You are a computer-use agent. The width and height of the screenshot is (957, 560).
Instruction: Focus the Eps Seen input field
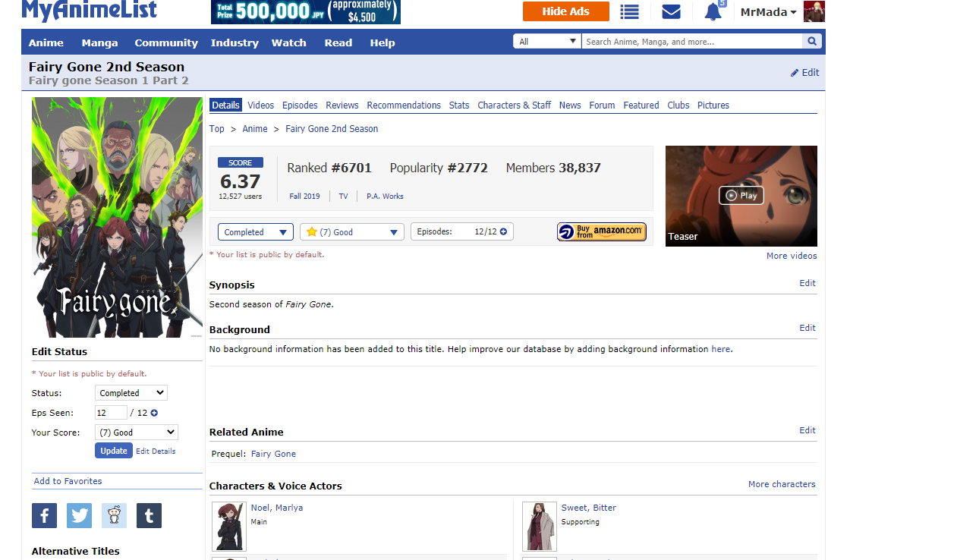click(x=111, y=413)
